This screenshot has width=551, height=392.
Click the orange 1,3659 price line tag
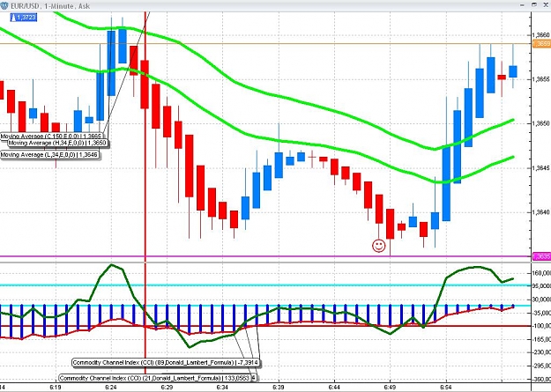tap(541, 43)
